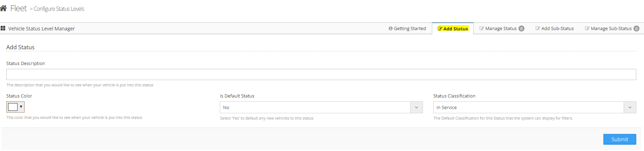Click the Manage Status count badge

522,29
